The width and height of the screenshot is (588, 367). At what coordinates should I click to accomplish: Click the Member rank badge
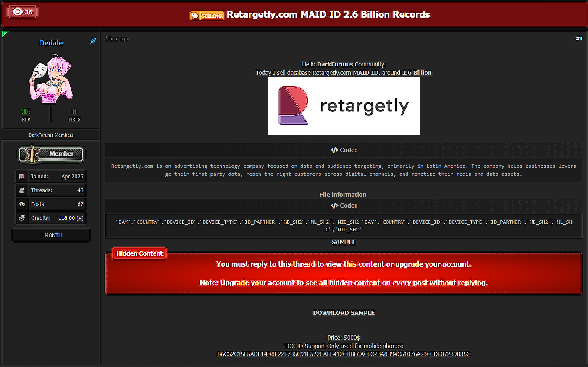(50, 155)
